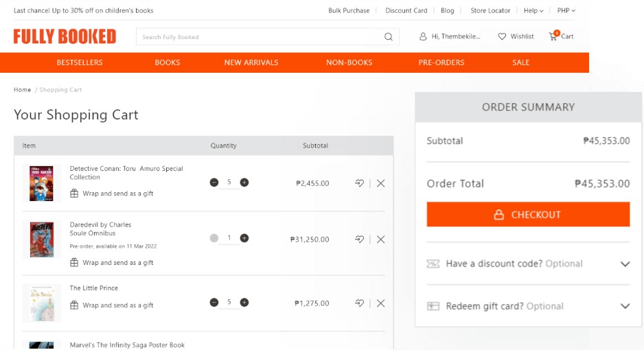
Task: Open the shopping Cart icon
Action: coord(553,36)
